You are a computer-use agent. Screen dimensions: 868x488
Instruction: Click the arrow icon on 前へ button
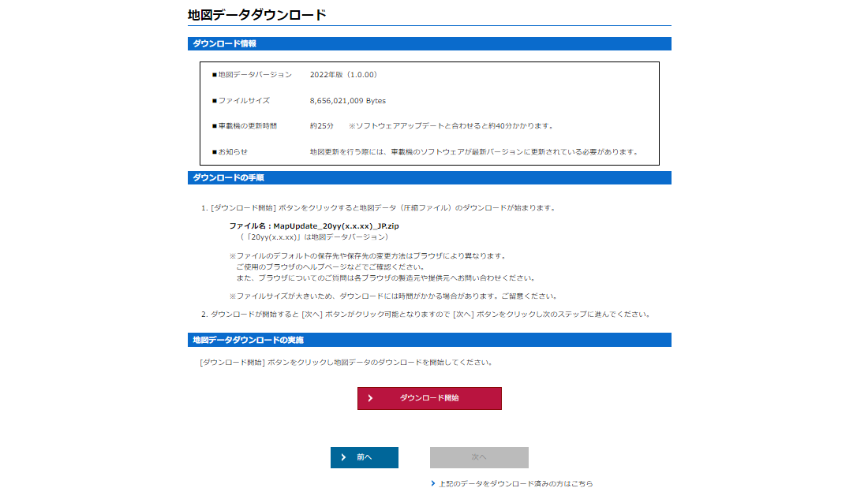343,457
